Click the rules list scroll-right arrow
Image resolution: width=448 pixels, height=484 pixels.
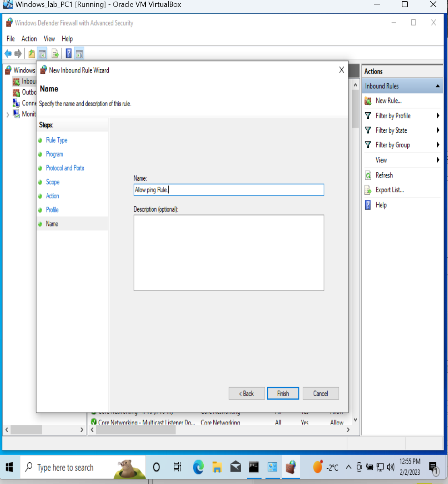[348, 430]
